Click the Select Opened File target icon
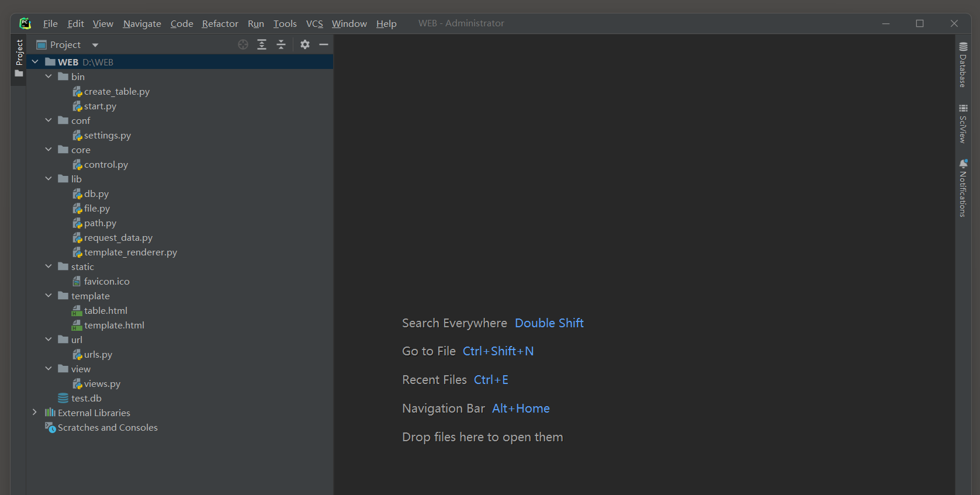The image size is (980, 495). [x=243, y=44]
